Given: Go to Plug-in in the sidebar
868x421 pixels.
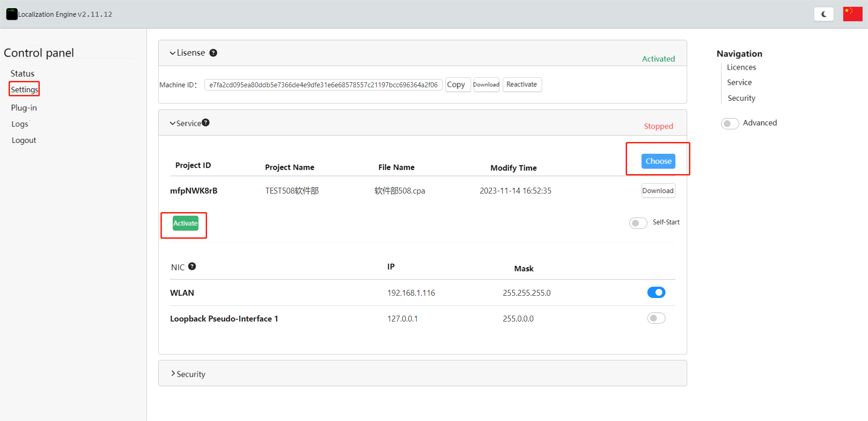Looking at the screenshot, I should (x=24, y=108).
